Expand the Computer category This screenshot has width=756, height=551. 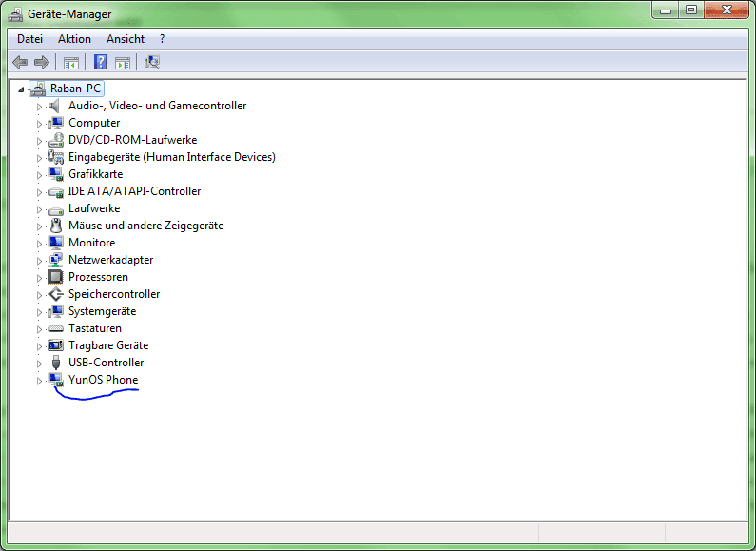click(x=40, y=124)
